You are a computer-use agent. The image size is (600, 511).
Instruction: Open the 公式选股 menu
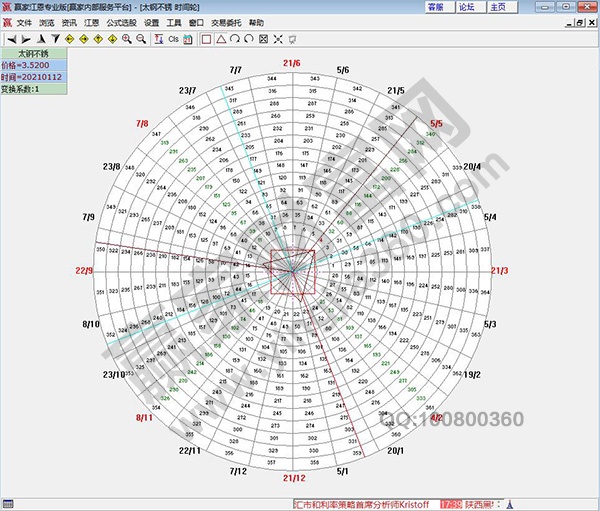[121, 22]
